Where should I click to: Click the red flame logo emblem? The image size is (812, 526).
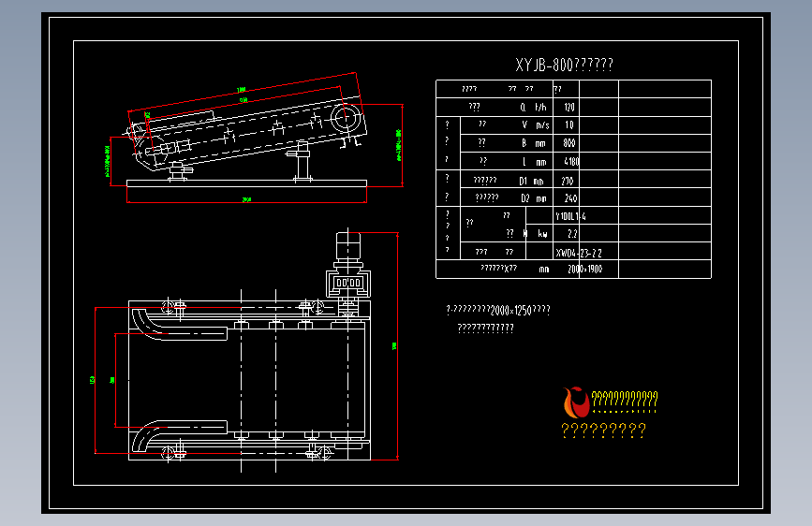(576, 402)
